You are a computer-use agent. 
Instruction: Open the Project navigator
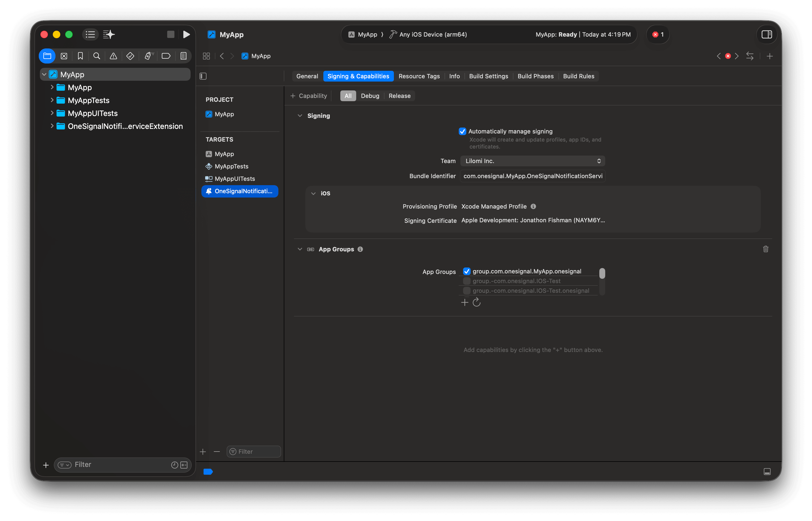point(47,56)
